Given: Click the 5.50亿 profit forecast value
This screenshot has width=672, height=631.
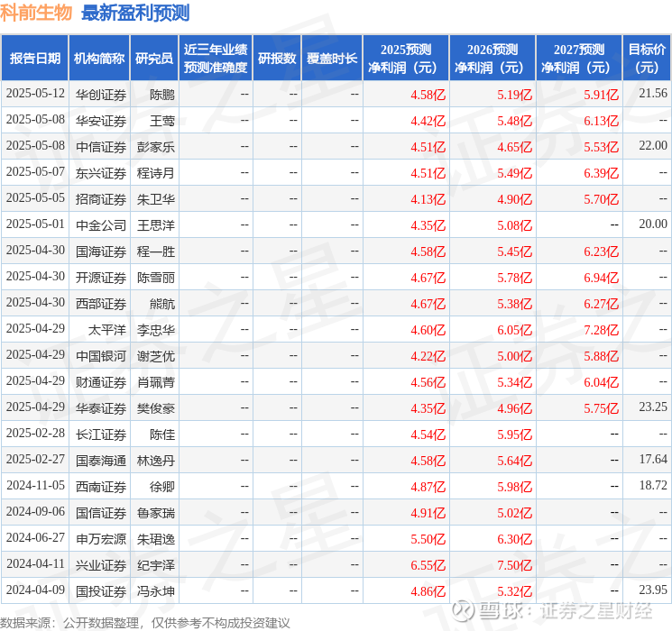Looking at the screenshot, I should click(x=428, y=539).
